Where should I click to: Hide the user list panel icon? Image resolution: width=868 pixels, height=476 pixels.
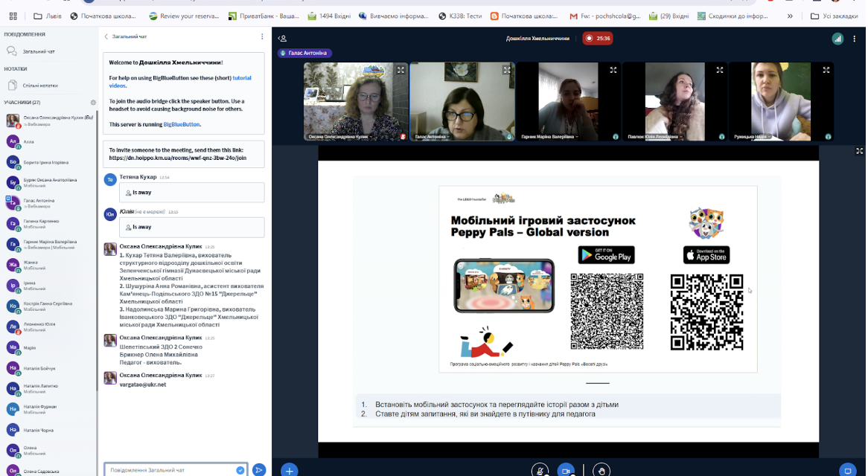282,38
